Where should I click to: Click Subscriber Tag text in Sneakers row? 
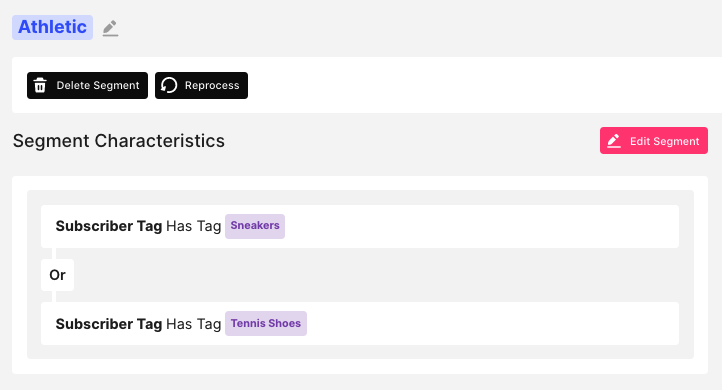coord(109,226)
